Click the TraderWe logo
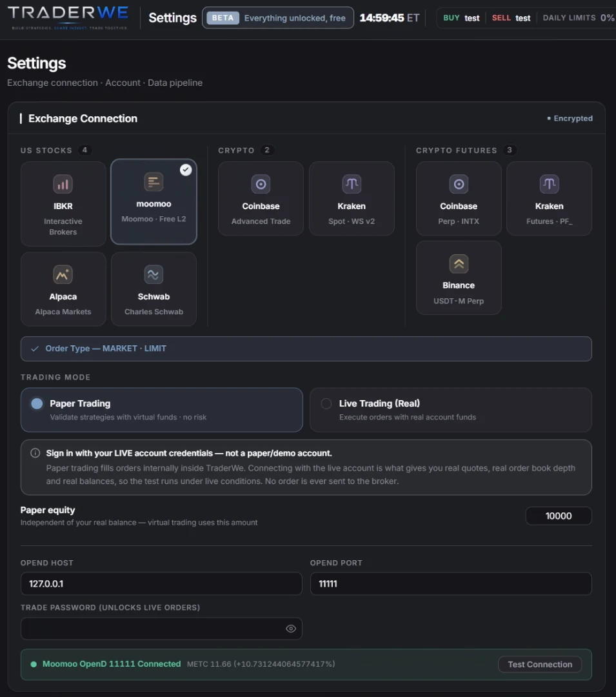 pos(68,17)
